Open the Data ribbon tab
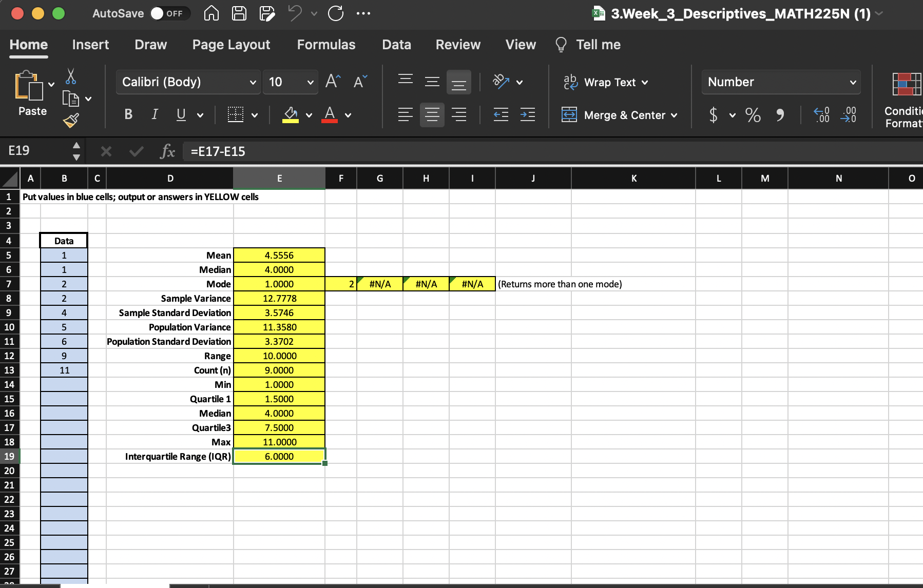This screenshot has height=588, width=923. click(x=396, y=45)
